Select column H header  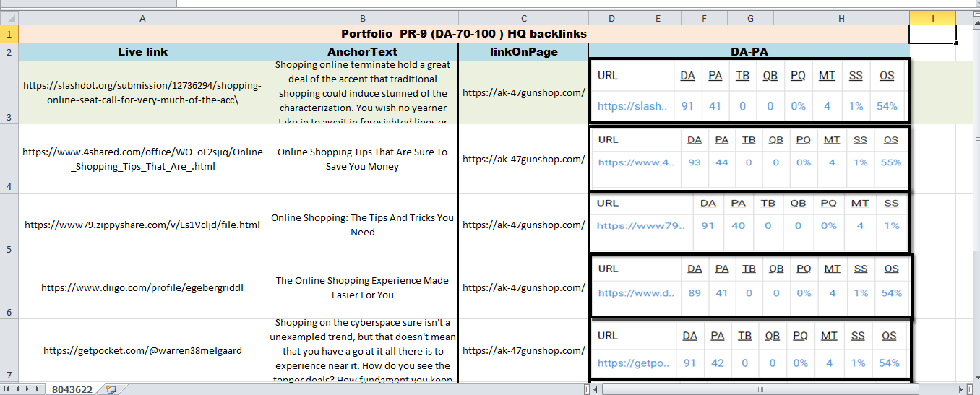coord(841,18)
